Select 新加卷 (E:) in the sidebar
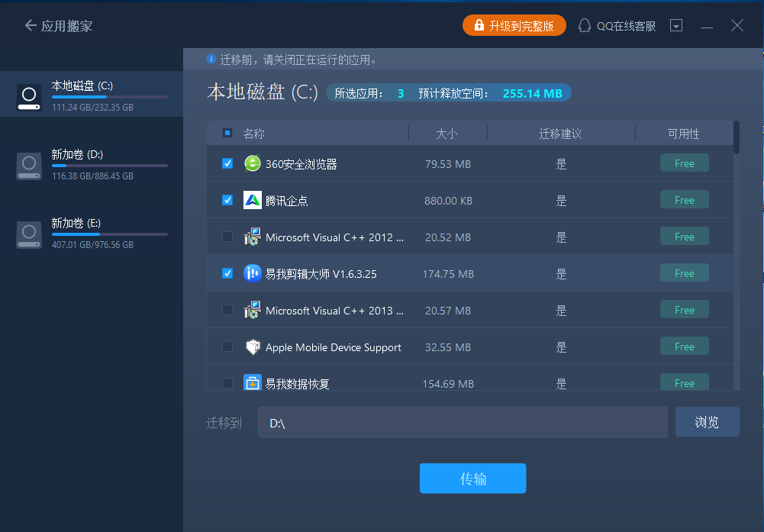This screenshot has width=764, height=532. [x=92, y=234]
